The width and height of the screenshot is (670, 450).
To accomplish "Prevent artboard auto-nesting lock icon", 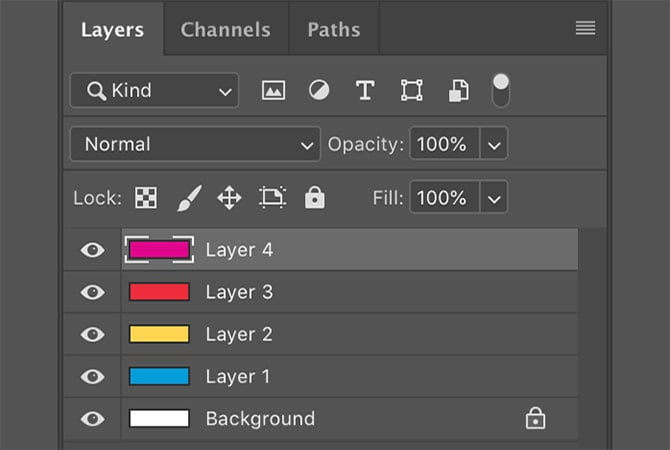I will point(272,198).
